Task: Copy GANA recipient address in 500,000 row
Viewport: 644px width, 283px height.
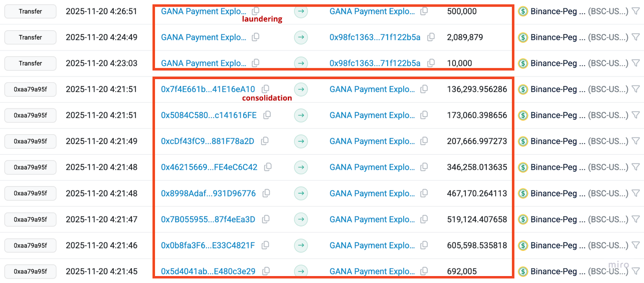Action: pos(424,11)
